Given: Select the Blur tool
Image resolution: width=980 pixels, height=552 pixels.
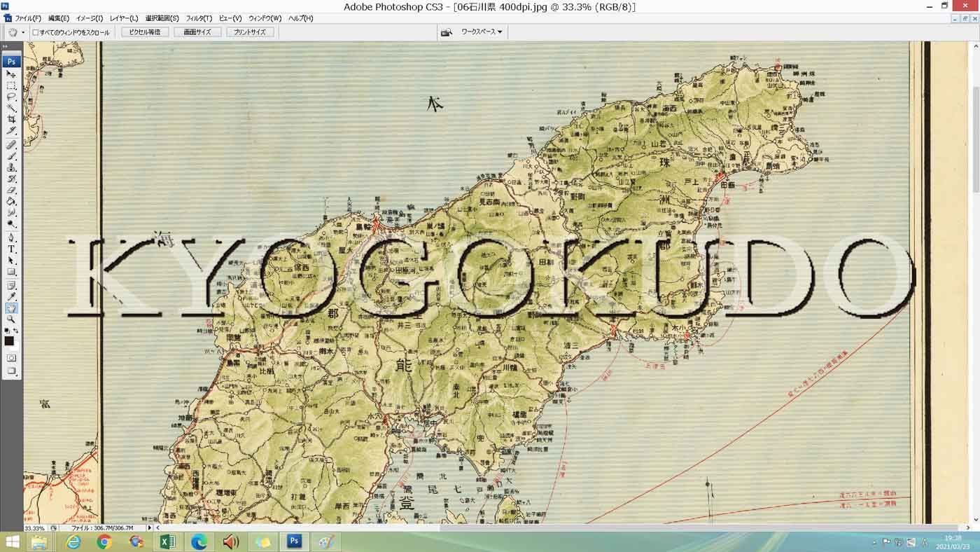Looking at the screenshot, I should click(11, 212).
